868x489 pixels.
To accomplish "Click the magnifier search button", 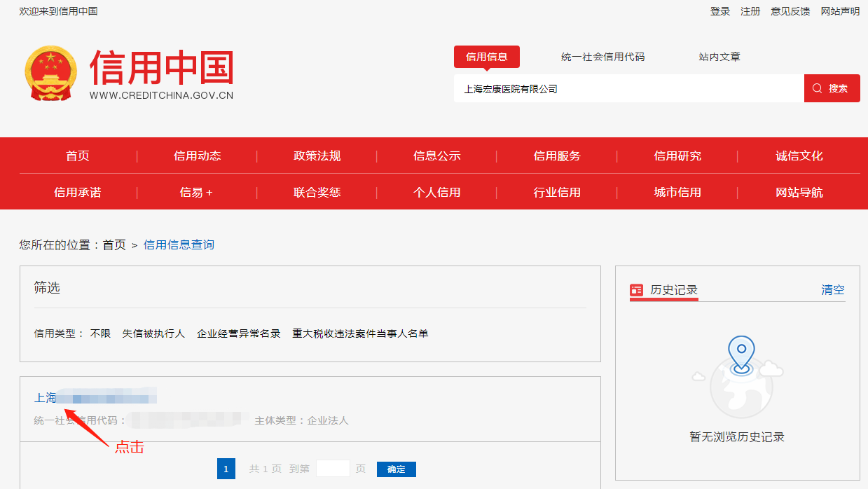I will pyautogui.click(x=832, y=88).
